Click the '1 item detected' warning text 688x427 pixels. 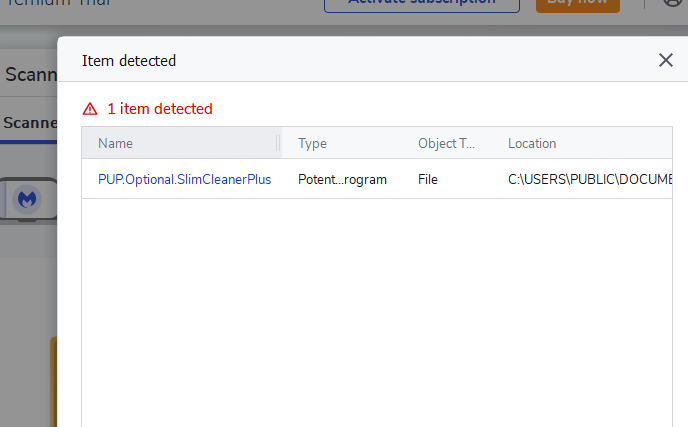click(x=160, y=109)
